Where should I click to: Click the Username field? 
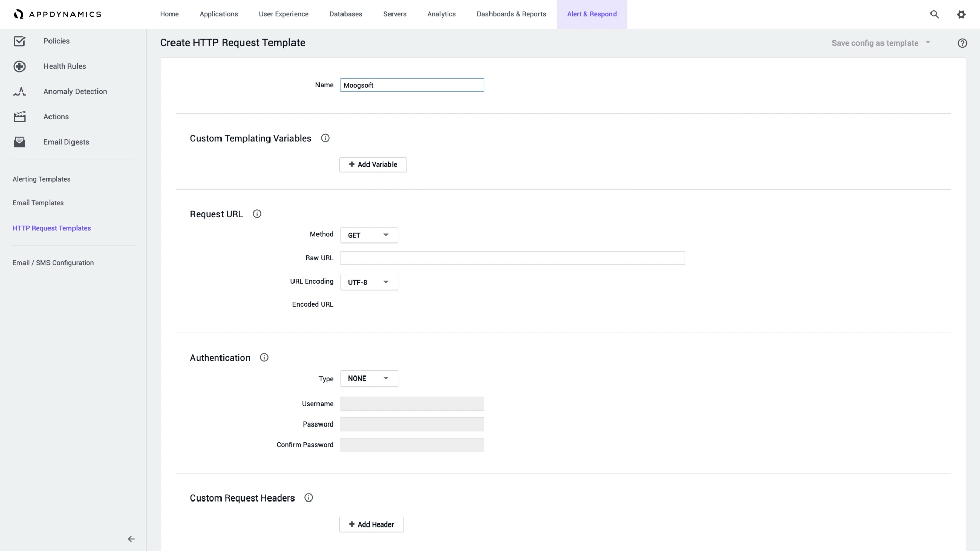(x=412, y=404)
